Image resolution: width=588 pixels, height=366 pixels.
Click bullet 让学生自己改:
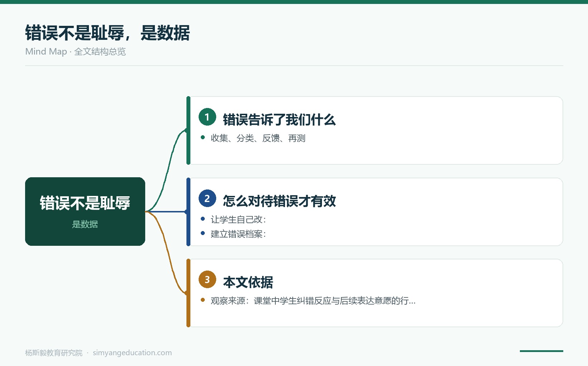point(238,219)
